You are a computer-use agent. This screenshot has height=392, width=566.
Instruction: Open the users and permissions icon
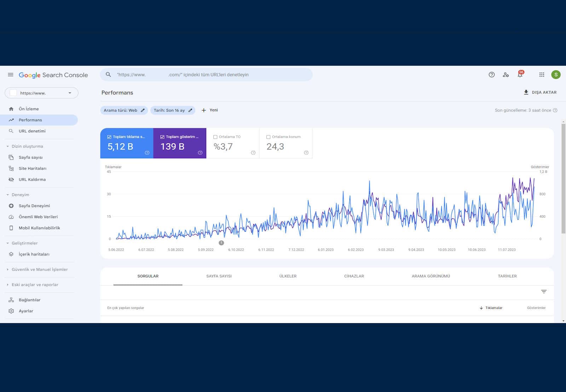click(506, 75)
